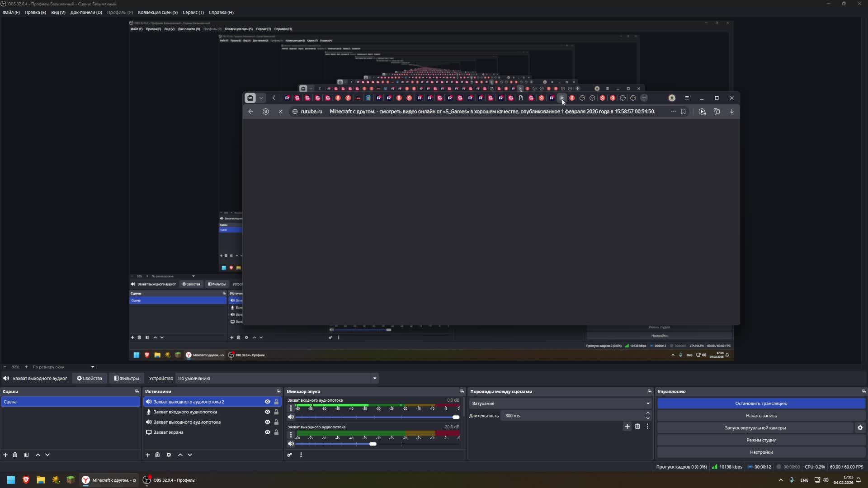Add a scene transition with plus icon
The width and height of the screenshot is (868, 488).
(627, 427)
